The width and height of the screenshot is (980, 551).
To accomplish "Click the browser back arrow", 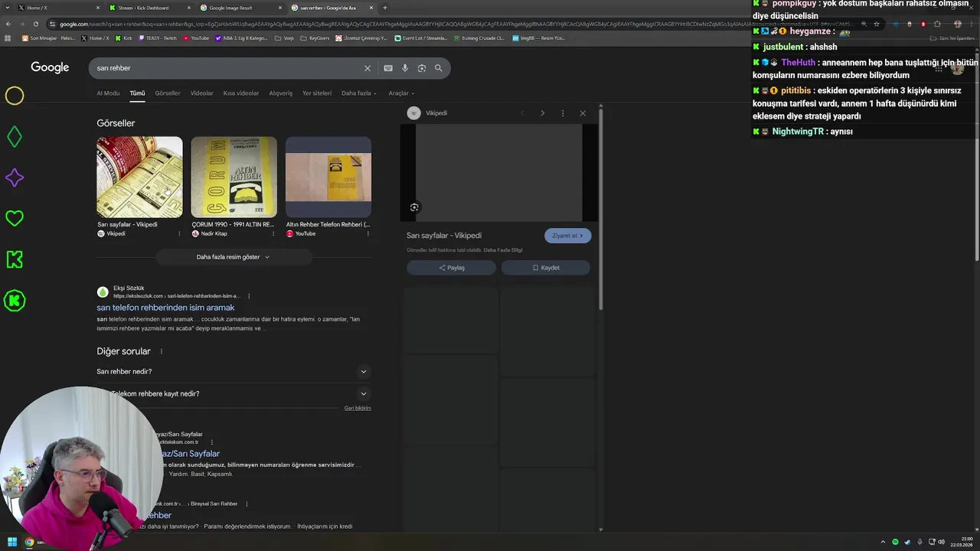I will point(8,24).
